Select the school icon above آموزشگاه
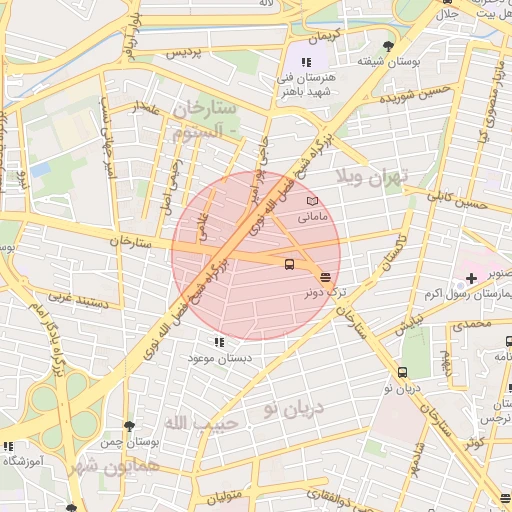This screenshot has width=512, height=512. (x=9, y=447)
